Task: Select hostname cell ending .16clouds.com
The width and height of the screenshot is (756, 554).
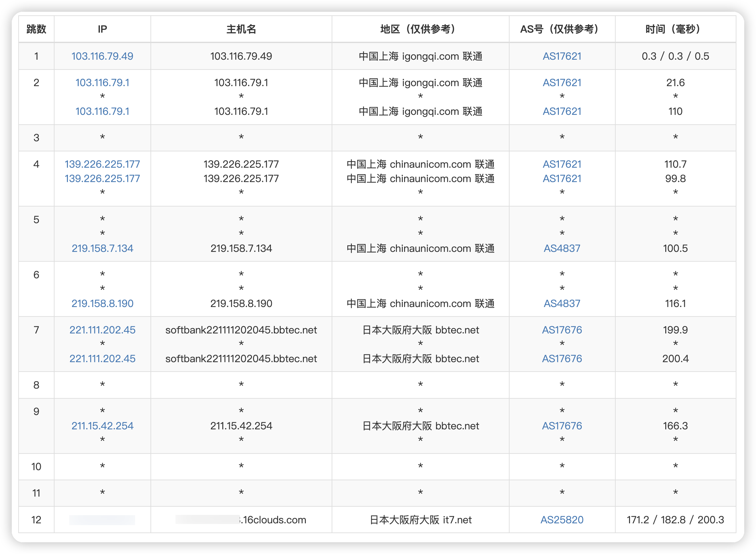Action: [x=241, y=519]
